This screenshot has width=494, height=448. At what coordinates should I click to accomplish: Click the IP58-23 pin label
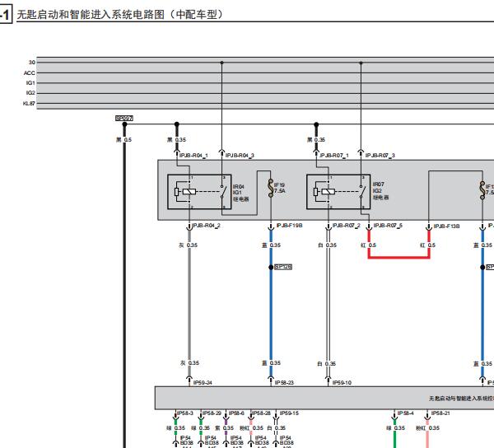tap(284, 382)
